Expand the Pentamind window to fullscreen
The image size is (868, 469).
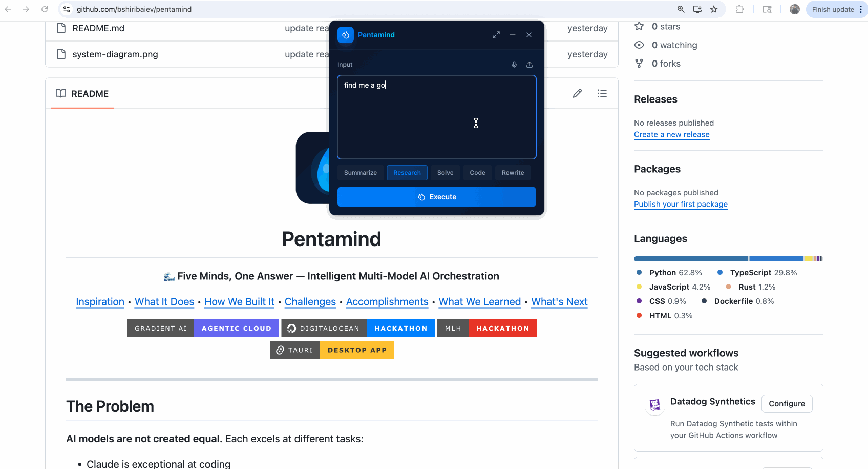(496, 35)
